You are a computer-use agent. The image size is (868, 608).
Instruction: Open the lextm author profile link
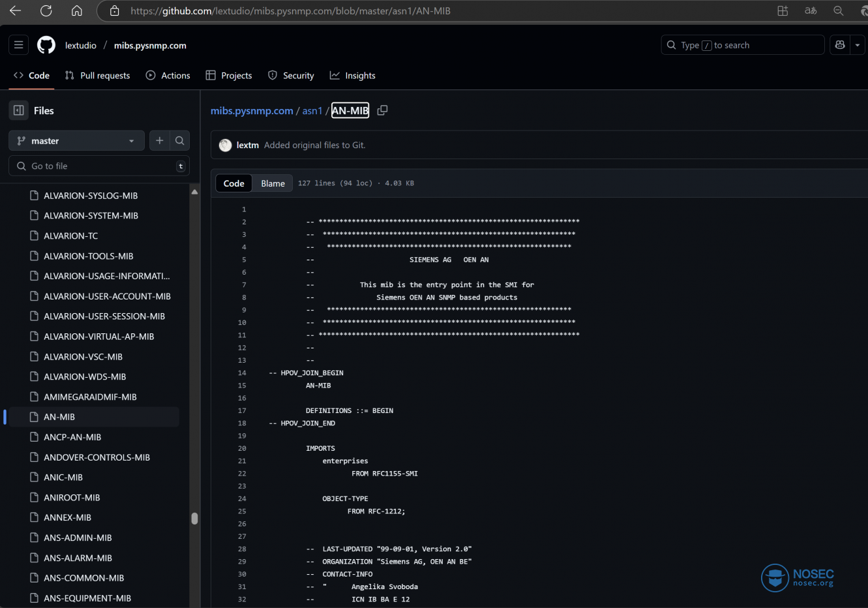(248, 145)
